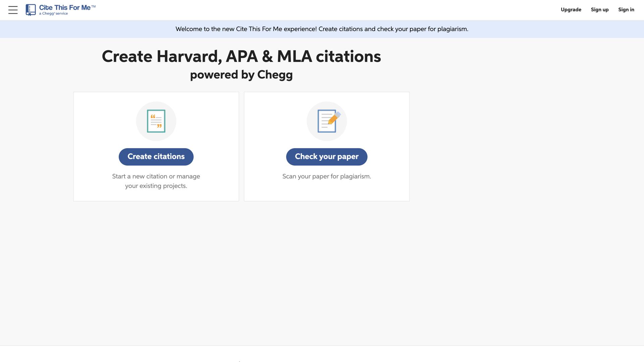Click the quoted-document citation icon
The height and width of the screenshot is (362, 644).
point(156,121)
